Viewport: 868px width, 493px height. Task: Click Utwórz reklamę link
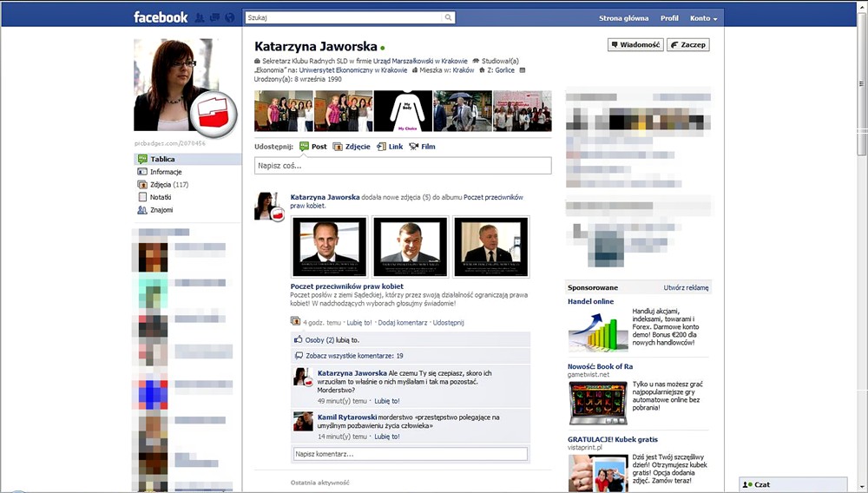pyautogui.click(x=686, y=287)
